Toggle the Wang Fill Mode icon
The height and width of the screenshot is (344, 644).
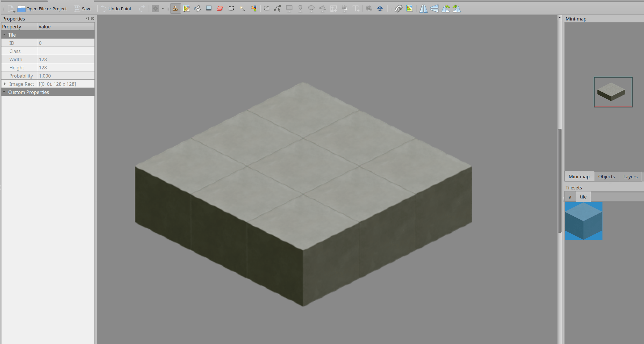[x=409, y=8]
